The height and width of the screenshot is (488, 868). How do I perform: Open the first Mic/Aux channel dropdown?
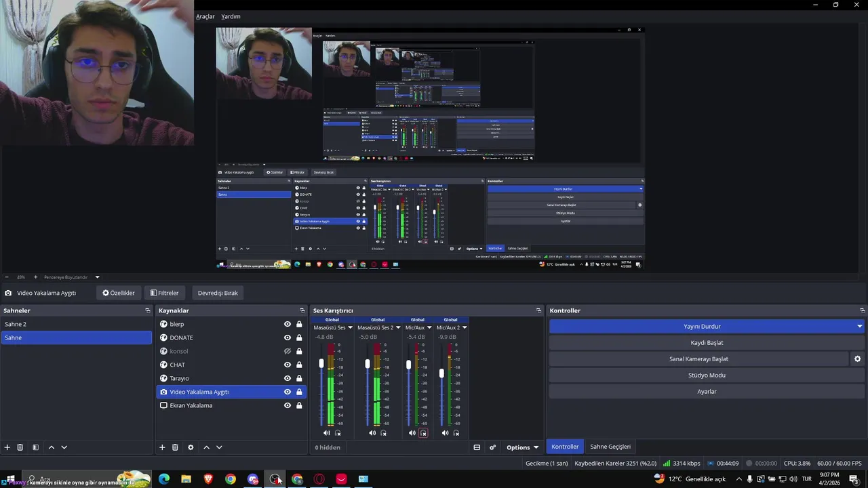429,328
